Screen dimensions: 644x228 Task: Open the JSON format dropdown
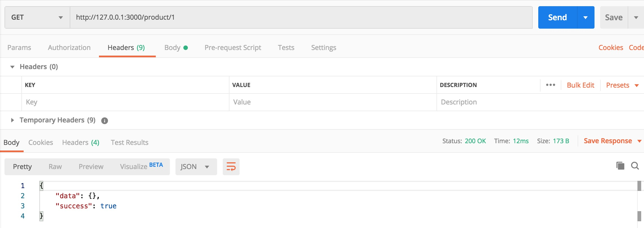point(196,167)
